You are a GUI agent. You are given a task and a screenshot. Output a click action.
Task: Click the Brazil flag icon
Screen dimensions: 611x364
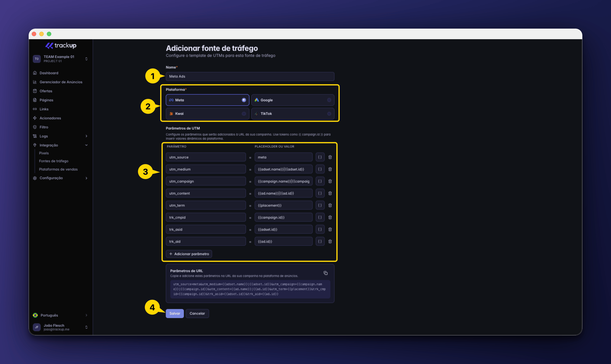(x=35, y=315)
